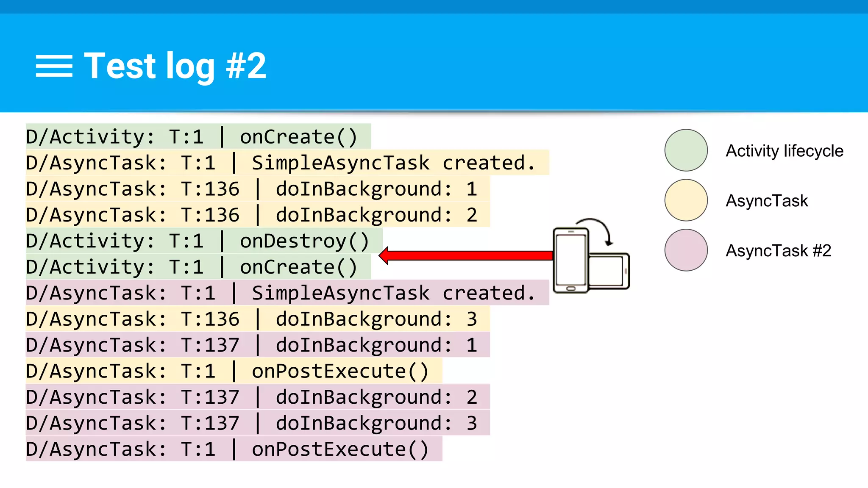Screen dimensions: 868x488
Task: Click the pink 'SimpleAsyncTask created.' line
Action: pos(281,293)
